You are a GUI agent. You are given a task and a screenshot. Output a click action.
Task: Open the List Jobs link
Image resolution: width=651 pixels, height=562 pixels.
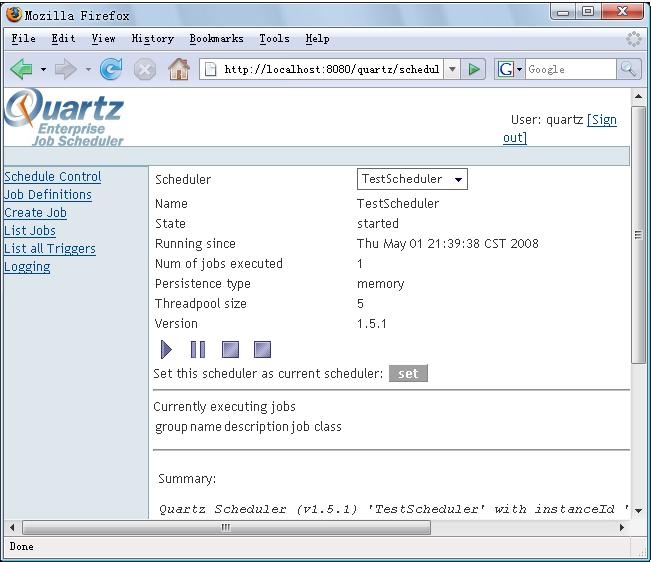point(30,231)
